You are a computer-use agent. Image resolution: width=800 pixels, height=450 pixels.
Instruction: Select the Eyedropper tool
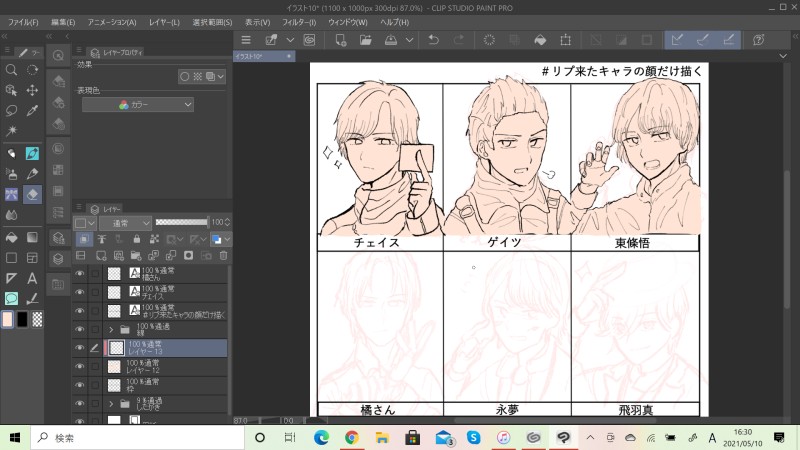32,110
